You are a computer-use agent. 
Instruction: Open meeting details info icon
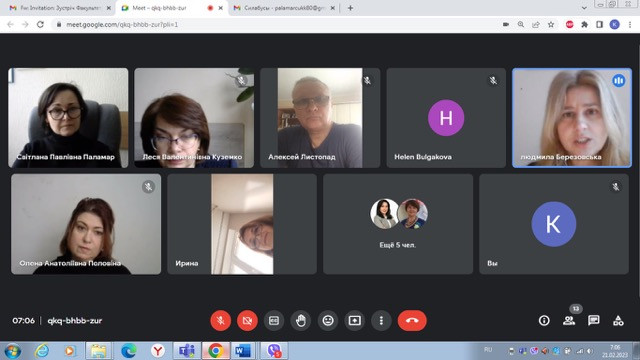coord(544,321)
